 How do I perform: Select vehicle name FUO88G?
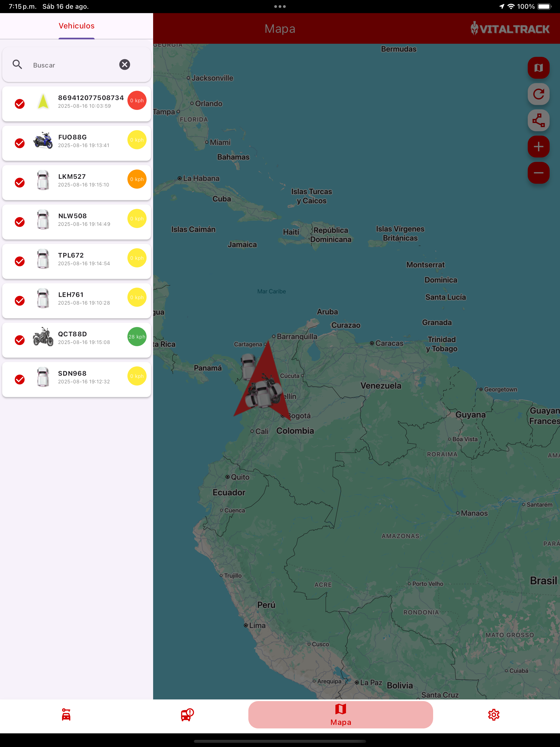click(72, 137)
